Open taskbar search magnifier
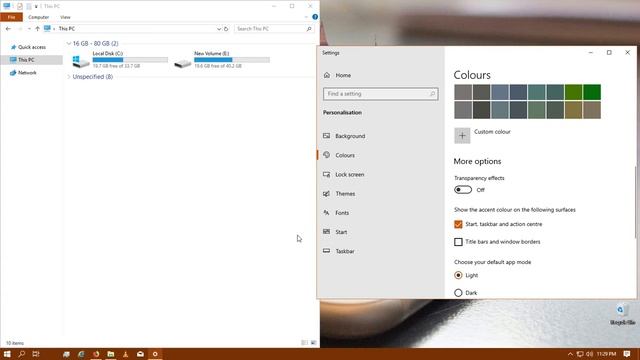The width and height of the screenshot is (640, 360). [21, 354]
